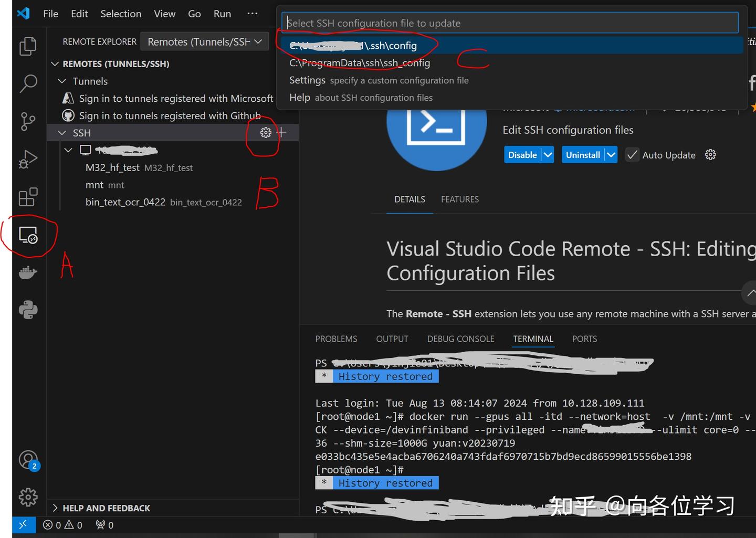Switch to the DETAILS tab
Image resolution: width=756 pixels, height=538 pixels.
409,199
